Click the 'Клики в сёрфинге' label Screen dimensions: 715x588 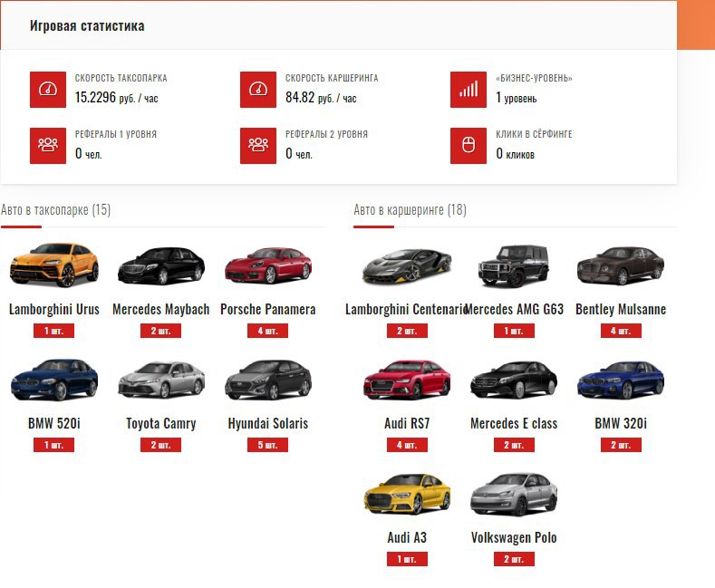[534, 134]
